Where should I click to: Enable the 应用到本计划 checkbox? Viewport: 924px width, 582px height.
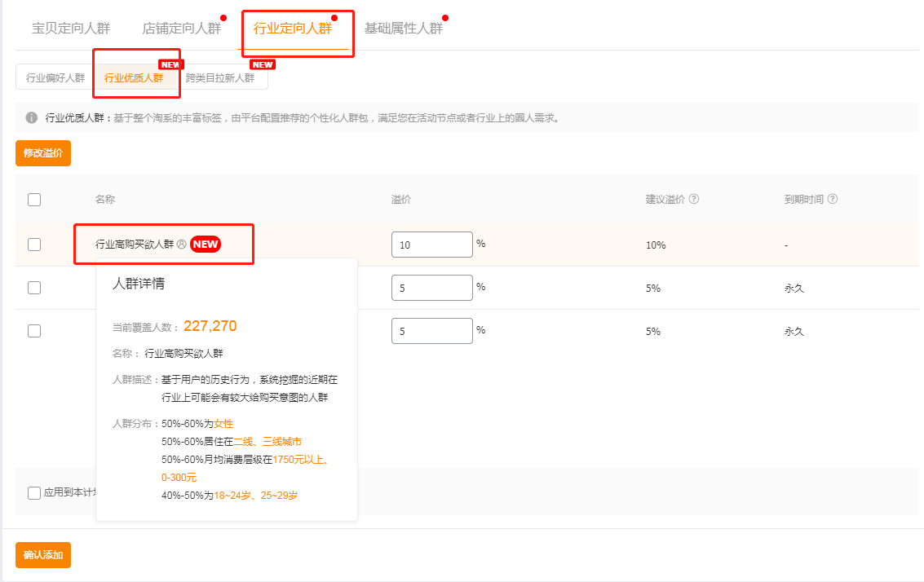(x=34, y=492)
